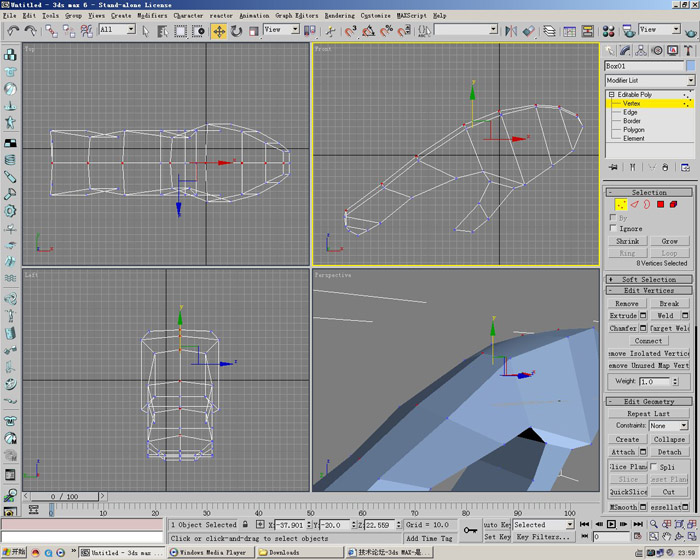Open the Modify command panel tab
This screenshot has width=700, height=560.
coord(626,50)
